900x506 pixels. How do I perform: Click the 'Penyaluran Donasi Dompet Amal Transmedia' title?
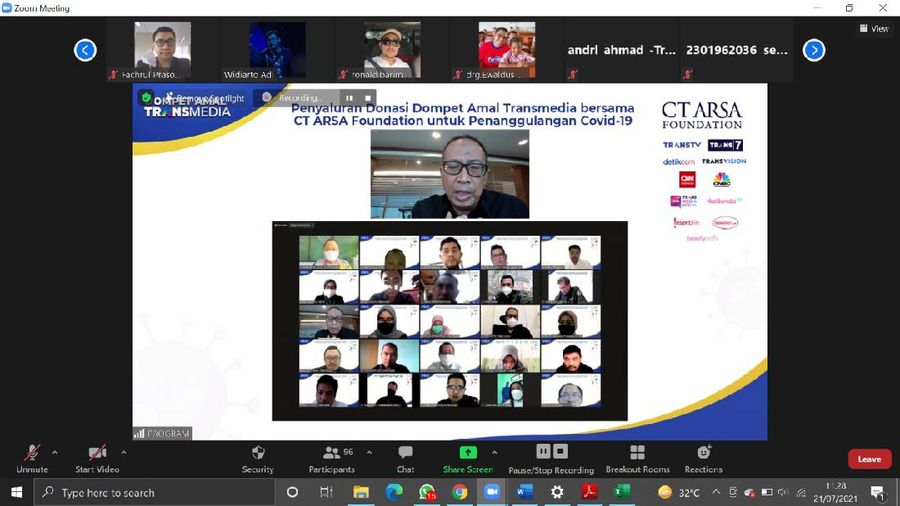463,114
